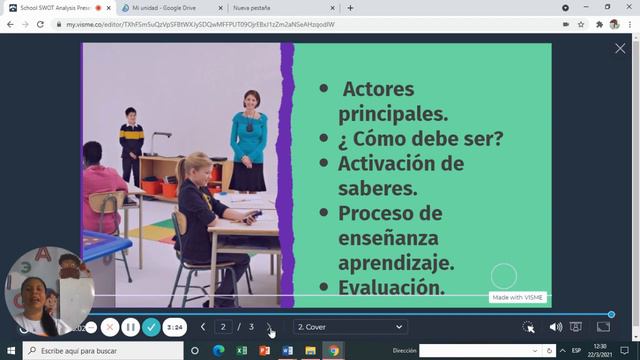The image size is (640, 360).
Task: Open the Chrome three-dot menu
Action: (x=630, y=24)
